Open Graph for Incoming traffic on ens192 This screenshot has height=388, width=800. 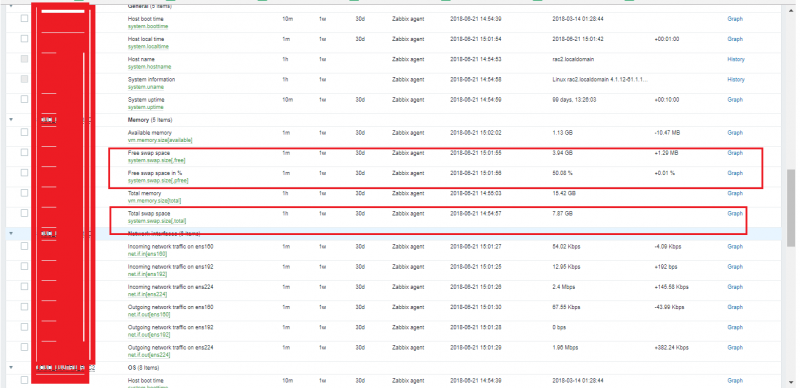pos(735,266)
